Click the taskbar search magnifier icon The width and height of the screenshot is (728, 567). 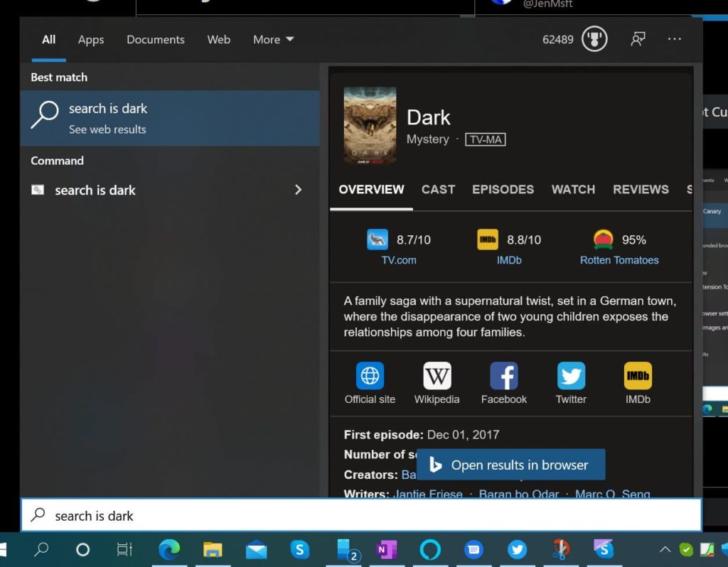[41, 549]
